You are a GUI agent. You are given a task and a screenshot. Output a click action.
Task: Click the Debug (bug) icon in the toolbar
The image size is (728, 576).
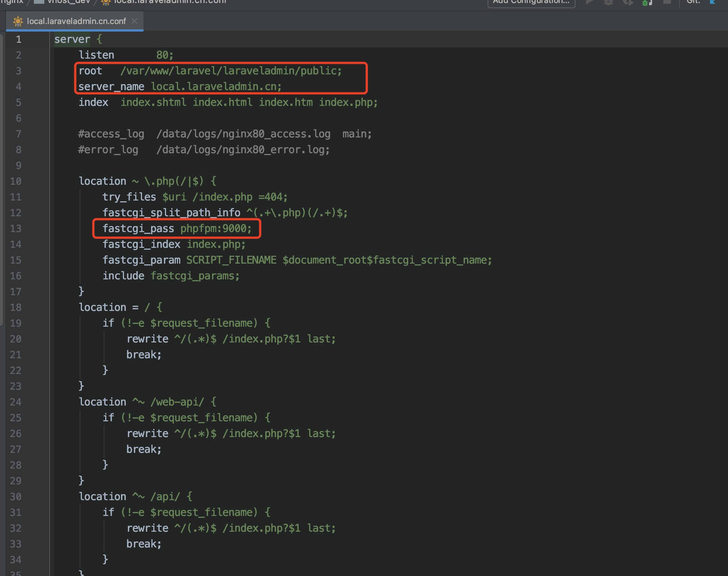click(x=609, y=2)
